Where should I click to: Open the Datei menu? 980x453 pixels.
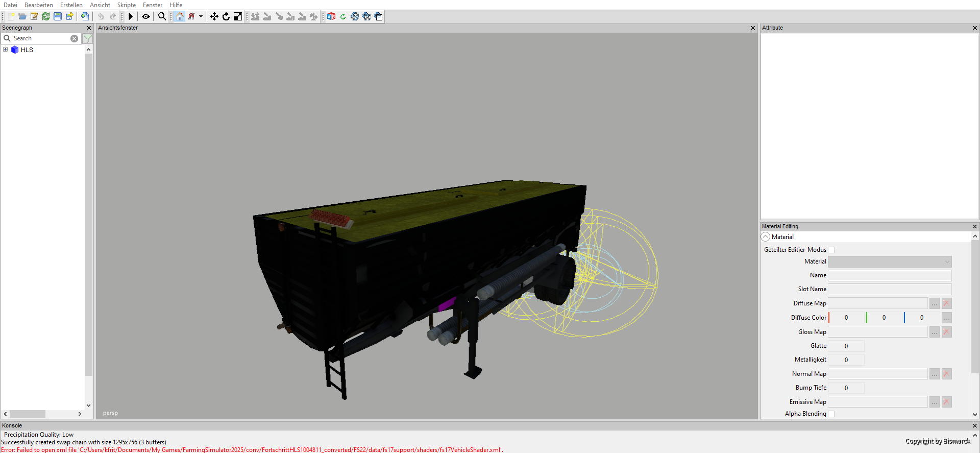[10, 5]
